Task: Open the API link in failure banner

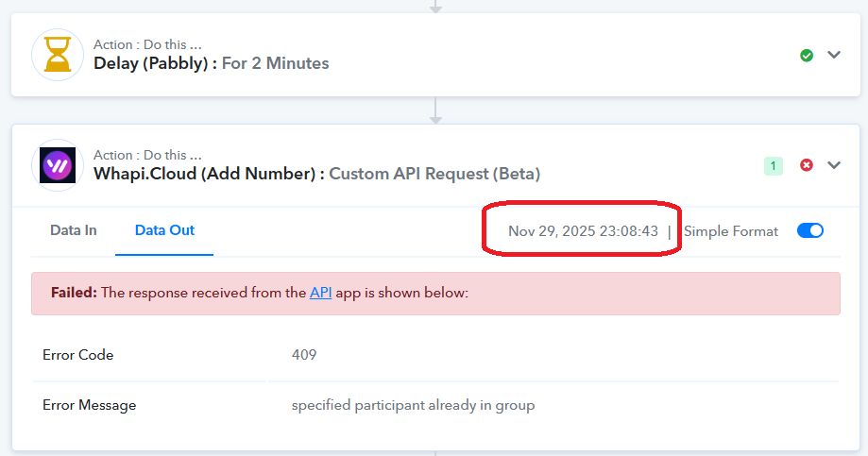Action: 320,293
